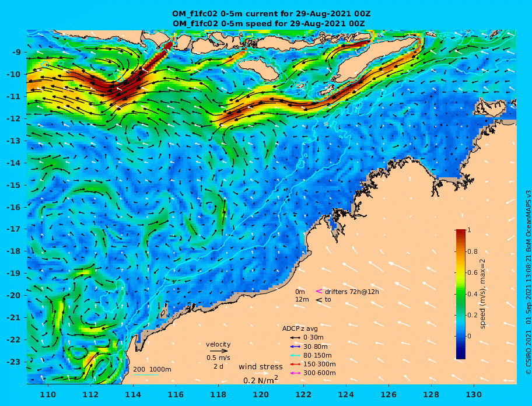The image size is (532, 406).
Task: Click the cyan 80-150m ADCP arrow
Action: click(x=295, y=355)
